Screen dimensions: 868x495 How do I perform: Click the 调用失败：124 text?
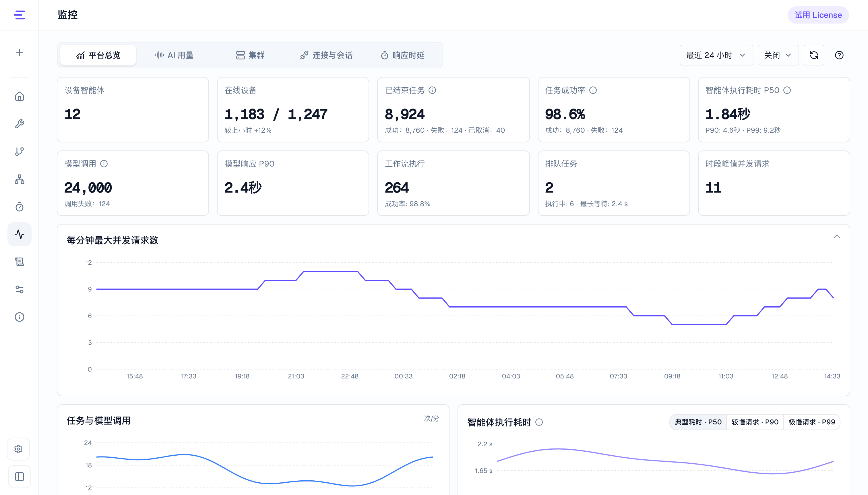tap(87, 204)
